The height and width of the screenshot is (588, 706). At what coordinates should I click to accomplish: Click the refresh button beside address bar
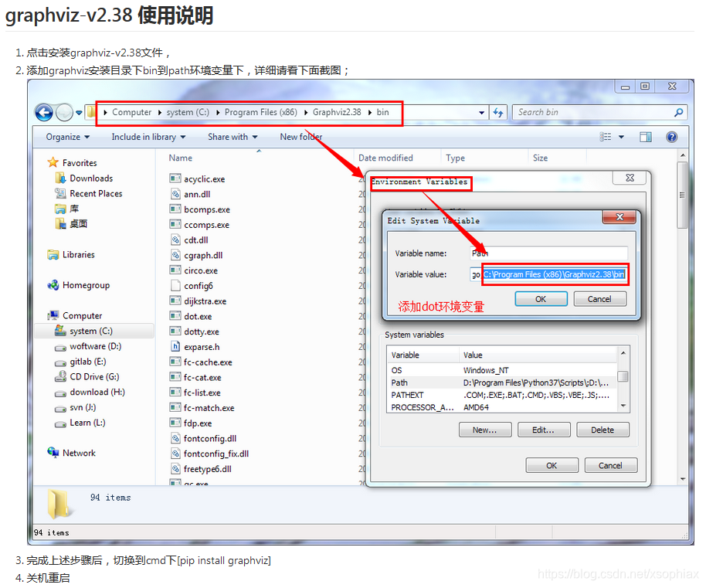[498, 113]
